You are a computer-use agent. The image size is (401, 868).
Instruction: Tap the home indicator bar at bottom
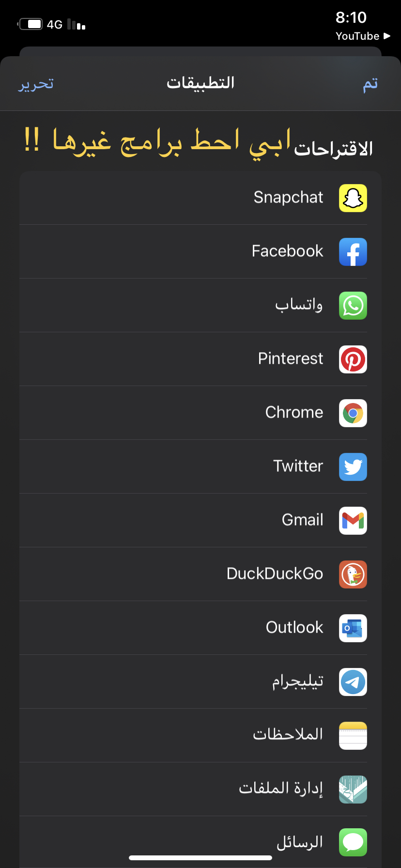(200, 858)
